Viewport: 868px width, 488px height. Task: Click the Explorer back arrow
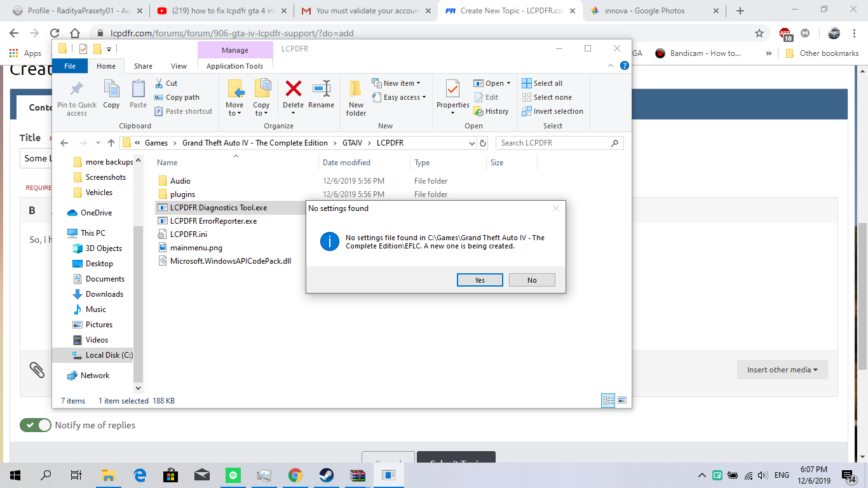pos(65,143)
